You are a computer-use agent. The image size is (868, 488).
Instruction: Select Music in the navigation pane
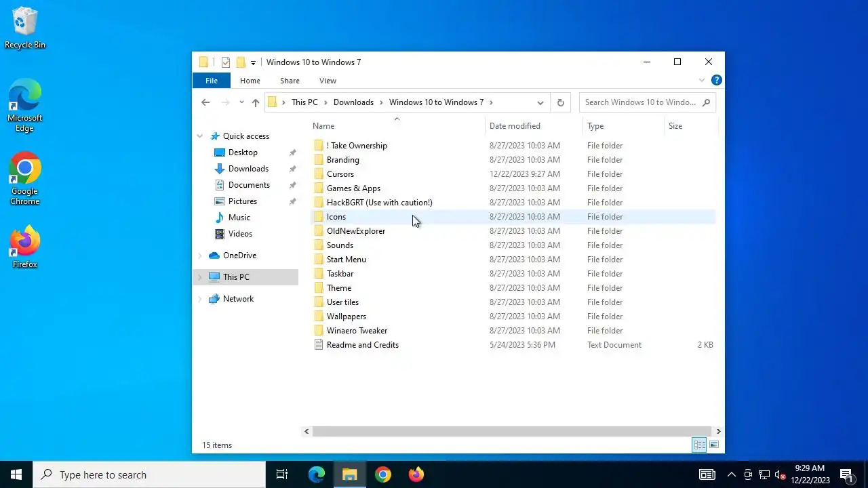pos(239,218)
